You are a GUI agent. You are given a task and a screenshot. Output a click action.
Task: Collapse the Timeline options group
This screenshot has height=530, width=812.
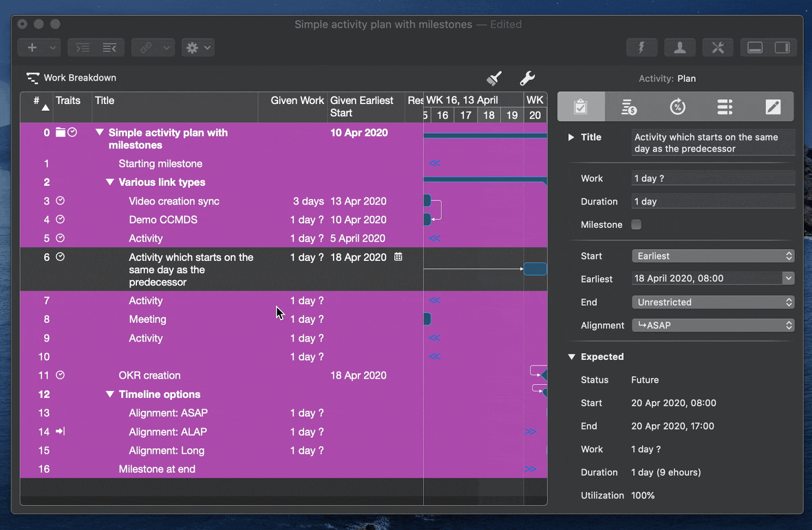[x=110, y=394]
